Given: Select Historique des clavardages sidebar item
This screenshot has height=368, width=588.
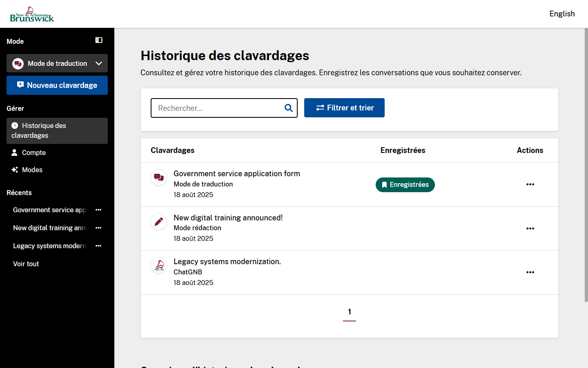Looking at the screenshot, I should pos(57,131).
